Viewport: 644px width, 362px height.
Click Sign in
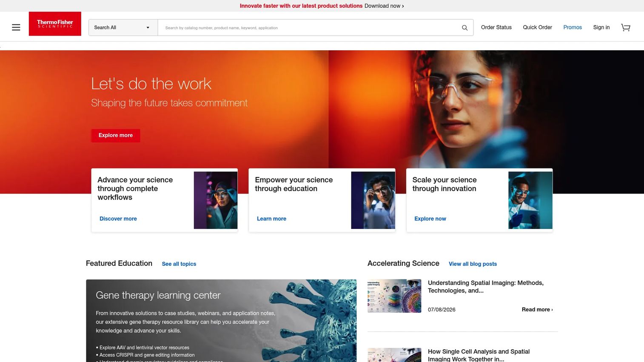pos(601,27)
